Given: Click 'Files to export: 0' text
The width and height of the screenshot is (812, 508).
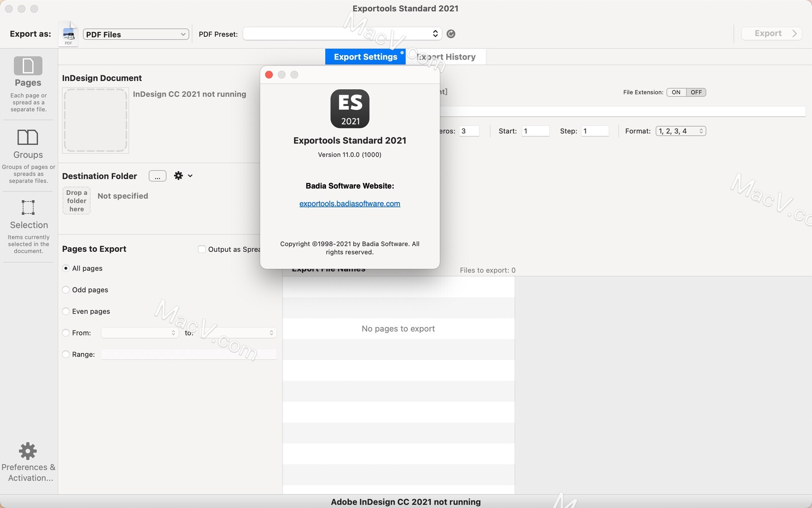Looking at the screenshot, I should pyautogui.click(x=488, y=270).
